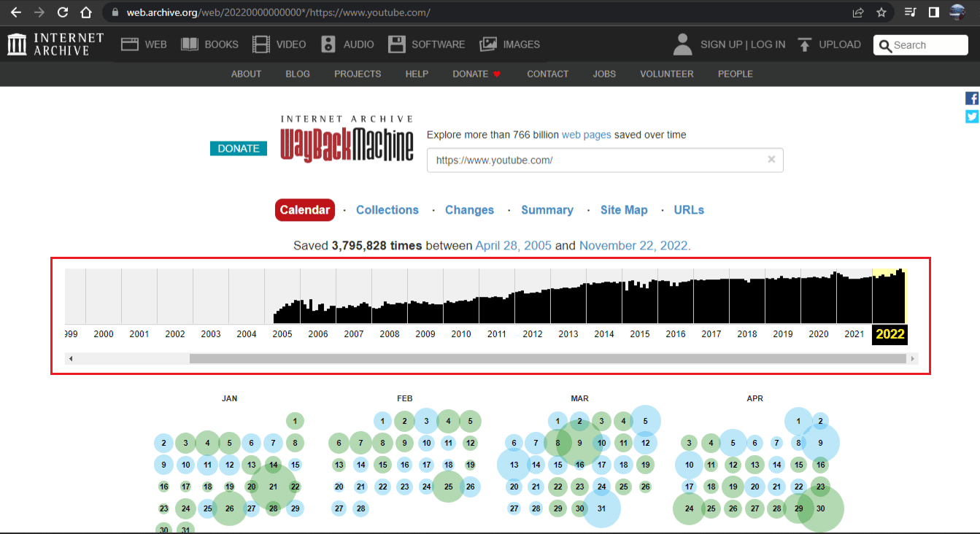
Task: Open the Video filmstrip icon
Action: point(261,44)
